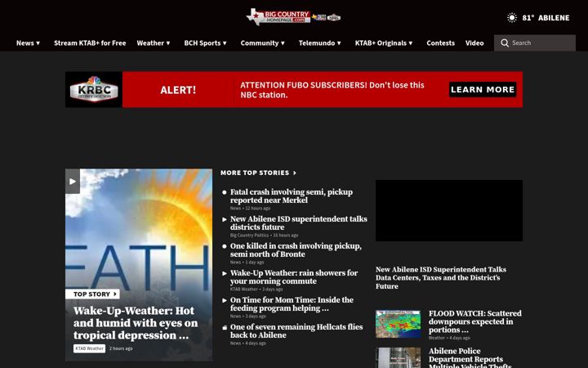The height and width of the screenshot is (368, 588).
Task: Click the black video player area
Action: pos(449,210)
